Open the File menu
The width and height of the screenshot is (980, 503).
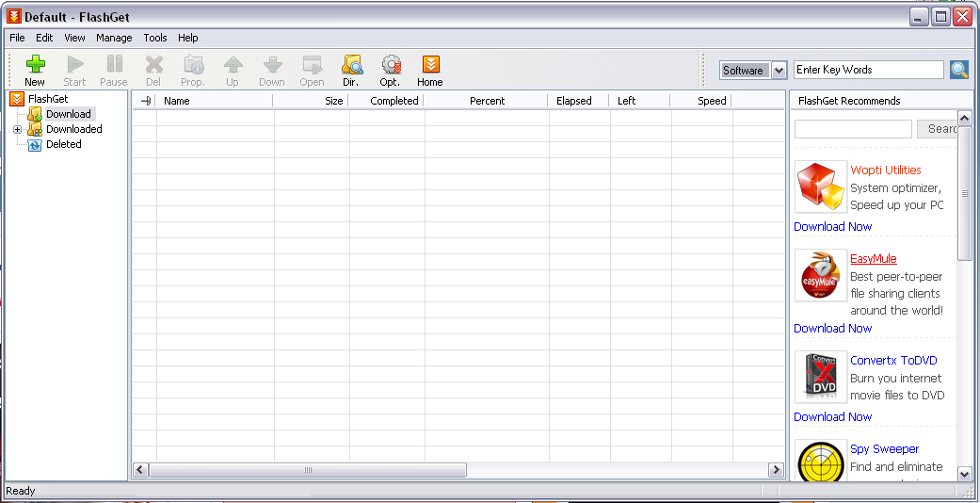coord(18,38)
